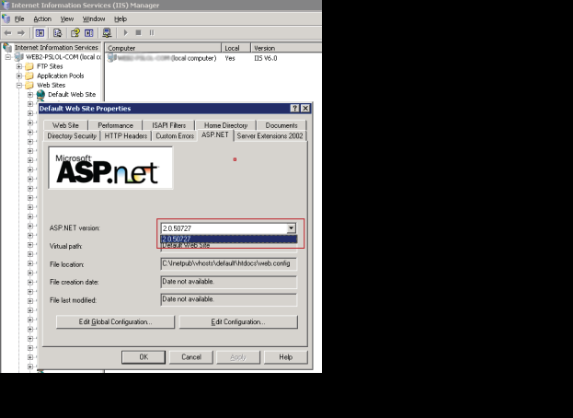
Task: Open the Action menu
Action: [42, 19]
